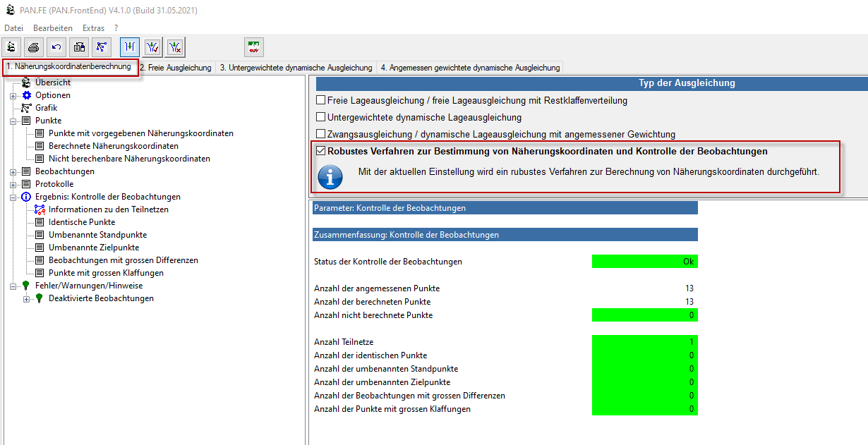Click the blue info icon in the notice

330,176
